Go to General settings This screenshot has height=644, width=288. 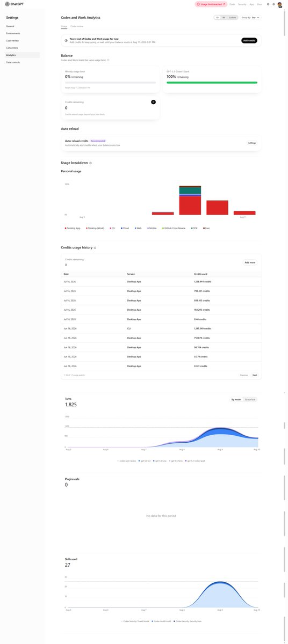click(21, 26)
